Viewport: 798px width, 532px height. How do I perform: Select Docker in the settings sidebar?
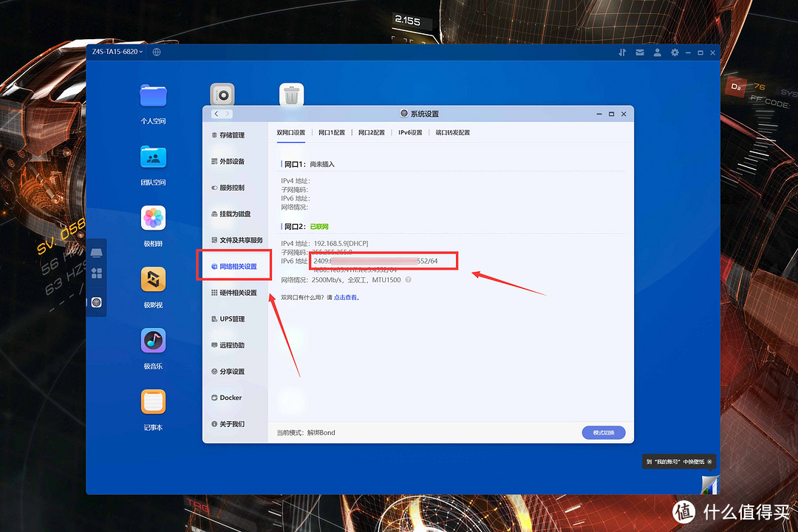(229, 398)
